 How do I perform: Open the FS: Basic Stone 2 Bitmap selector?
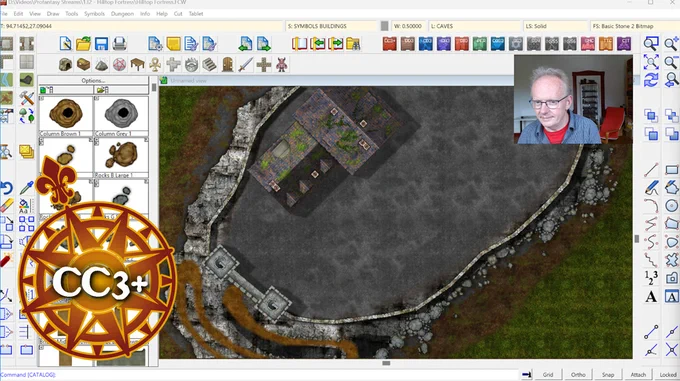click(635, 26)
